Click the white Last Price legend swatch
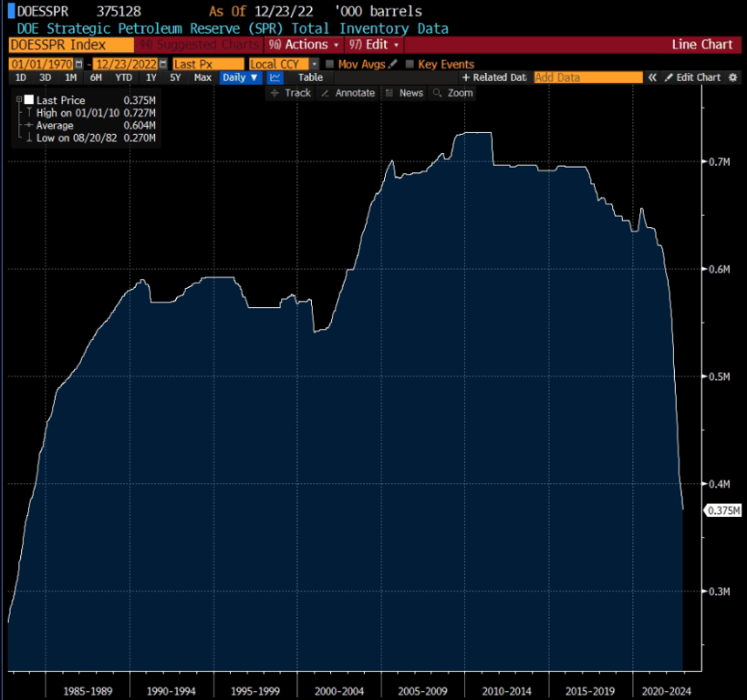The image size is (747, 700). pos(29,99)
